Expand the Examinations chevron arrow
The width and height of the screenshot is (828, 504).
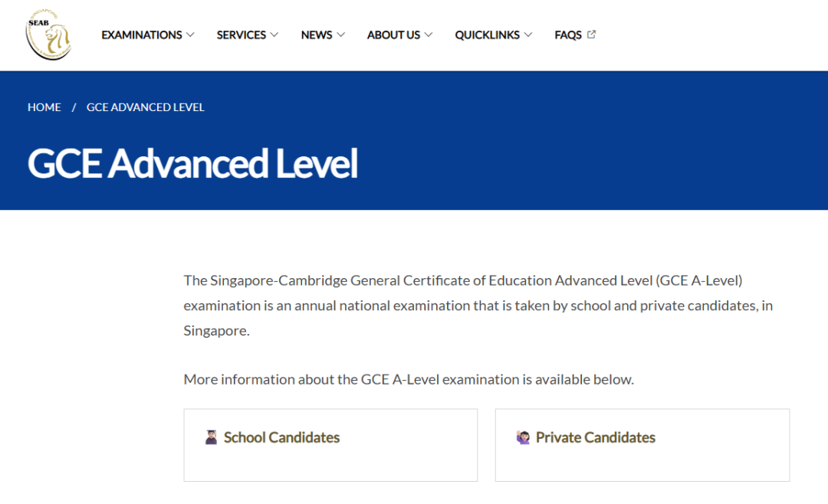pos(191,34)
